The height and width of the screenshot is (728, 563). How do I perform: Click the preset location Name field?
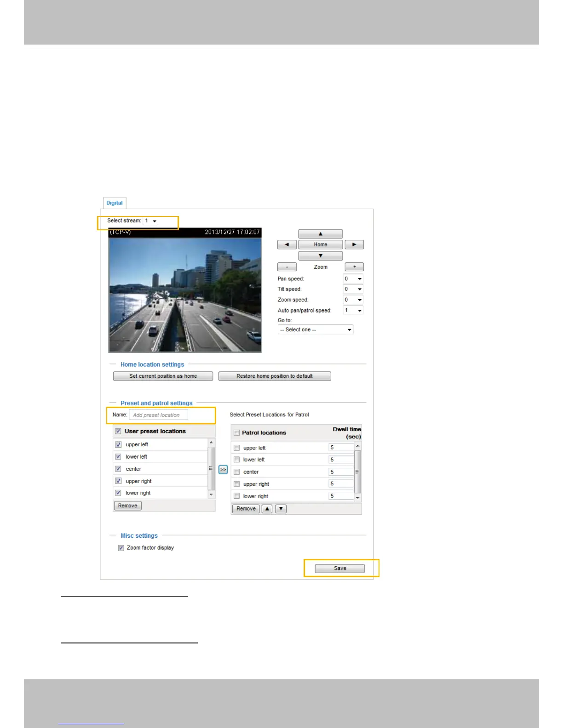(x=158, y=415)
